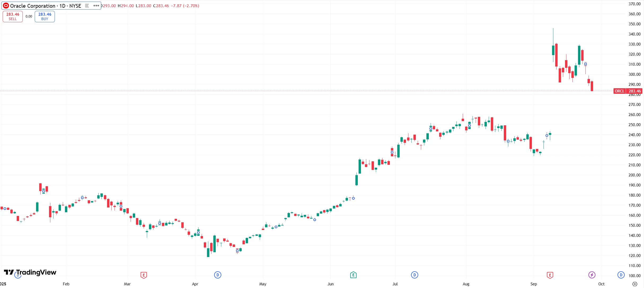Click the dividend D icon in April
644x288 pixels.
(x=218, y=275)
